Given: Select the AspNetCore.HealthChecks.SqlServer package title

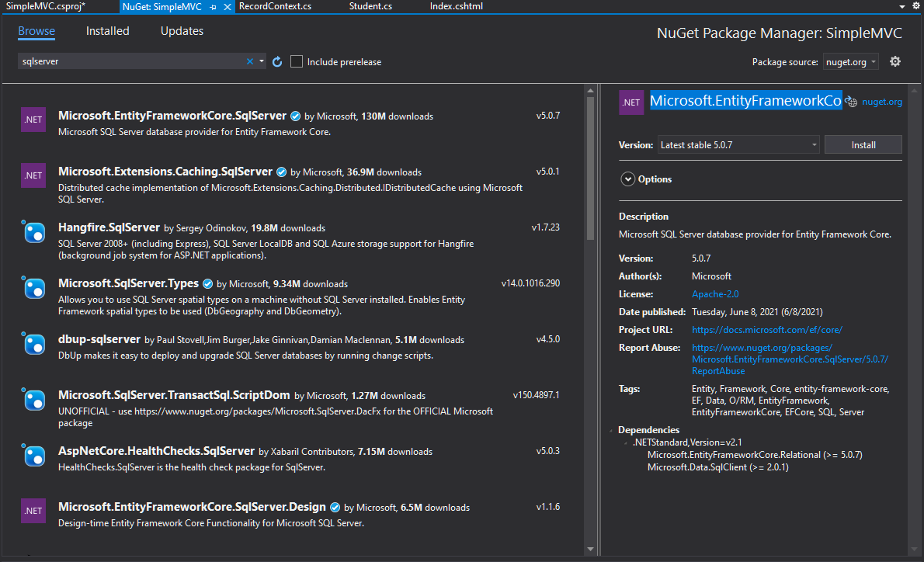Looking at the screenshot, I should click(156, 451).
